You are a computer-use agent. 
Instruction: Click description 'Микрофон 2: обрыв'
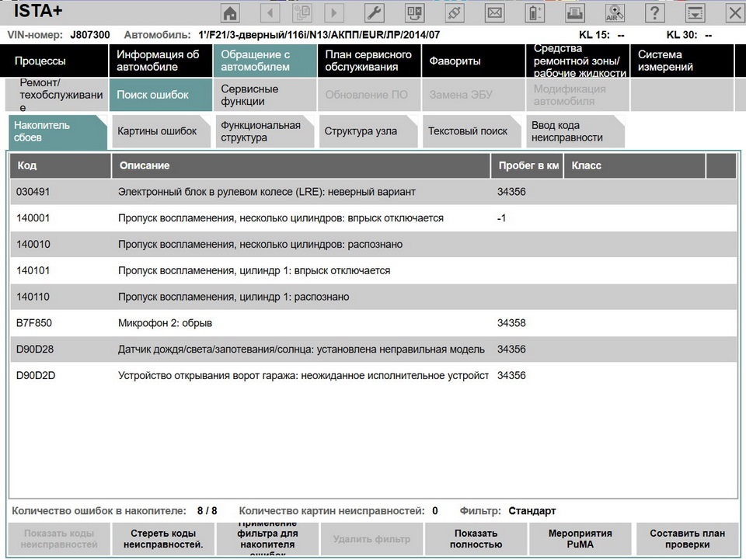tap(165, 323)
